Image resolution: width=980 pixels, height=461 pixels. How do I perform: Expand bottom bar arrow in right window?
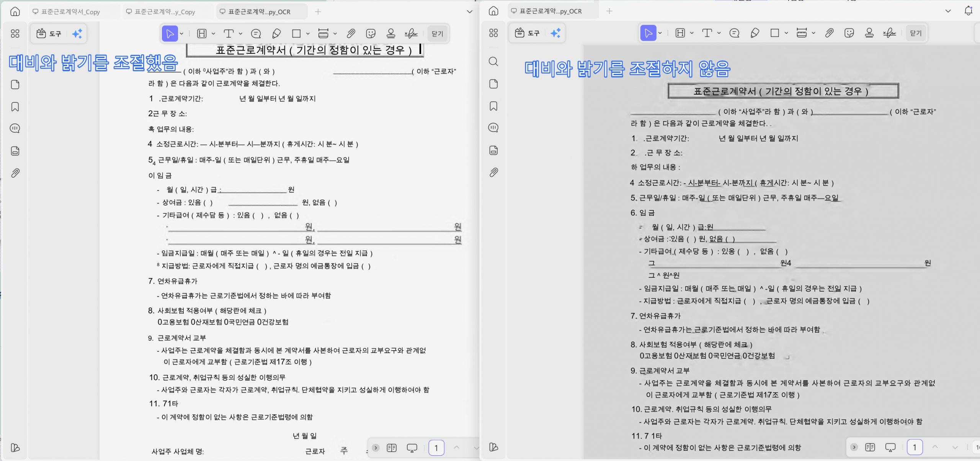[x=854, y=447]
